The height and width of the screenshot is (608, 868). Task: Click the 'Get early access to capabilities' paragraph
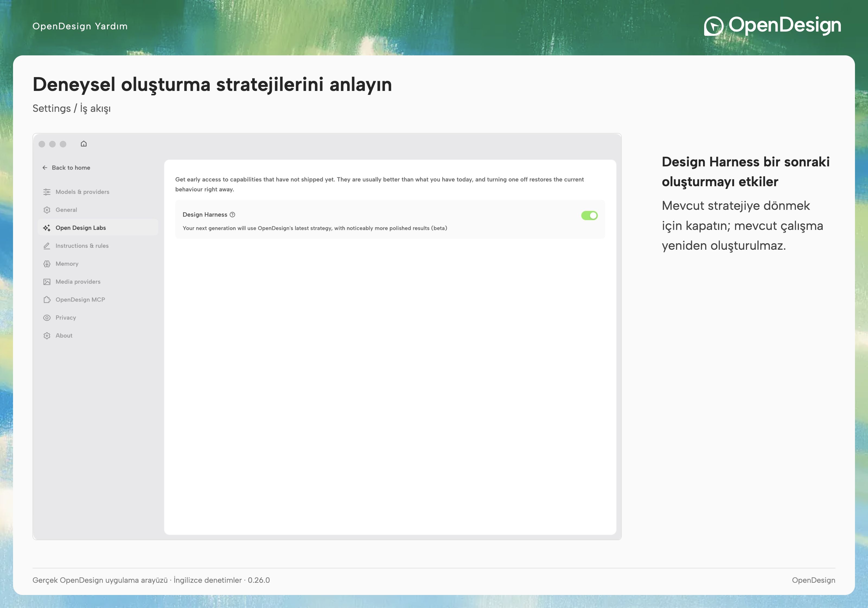click(x=379, y=184)
